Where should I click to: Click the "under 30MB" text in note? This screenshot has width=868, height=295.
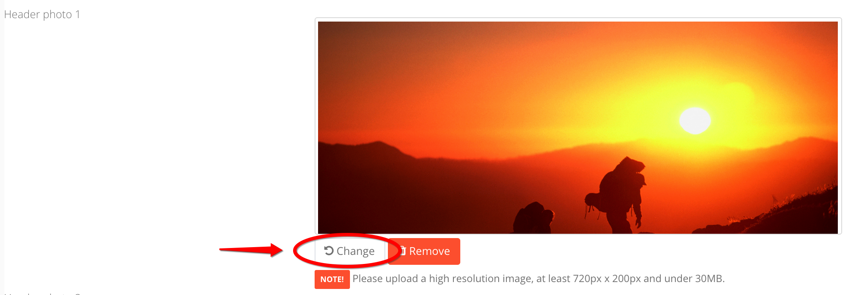point(694,279)
